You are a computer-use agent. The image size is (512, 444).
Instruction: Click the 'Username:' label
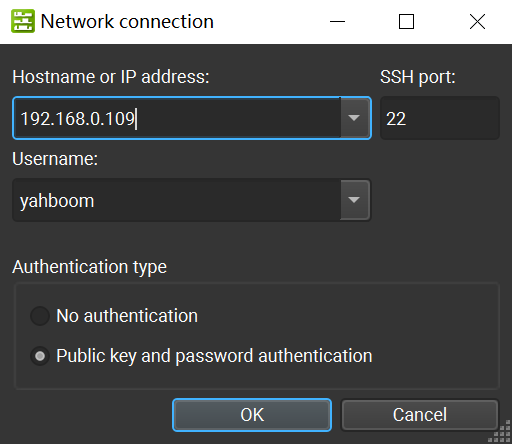(55, 159)
